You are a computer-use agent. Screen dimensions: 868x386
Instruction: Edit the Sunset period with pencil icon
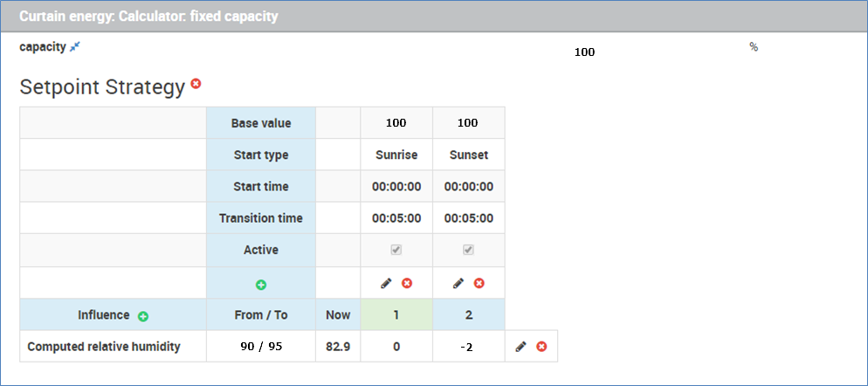[x=458, y=283]
